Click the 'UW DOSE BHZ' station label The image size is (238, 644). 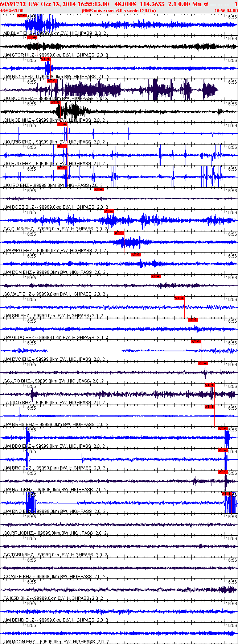click(x=19, y=207)
